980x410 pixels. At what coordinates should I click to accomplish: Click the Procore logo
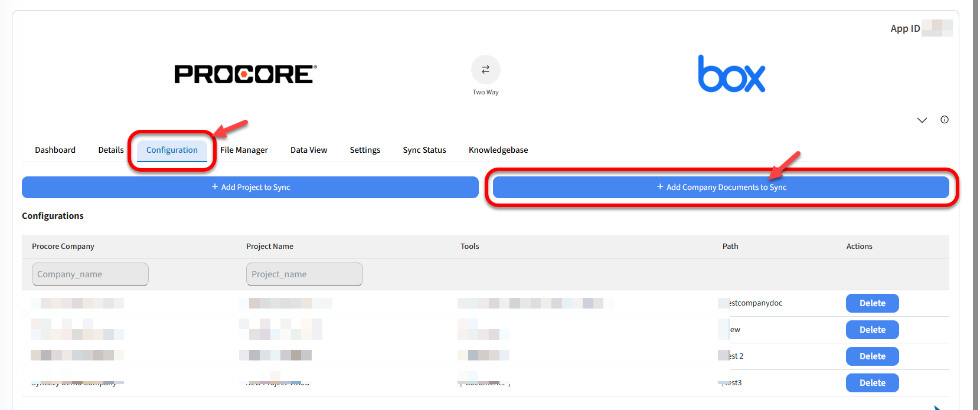click(246, 74)
